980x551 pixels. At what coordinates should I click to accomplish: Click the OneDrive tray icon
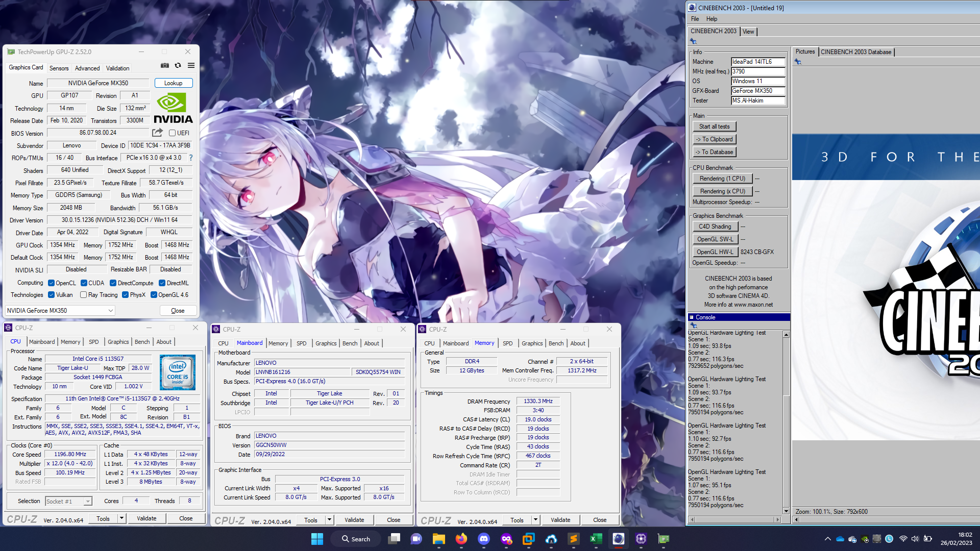click(840, 539)
